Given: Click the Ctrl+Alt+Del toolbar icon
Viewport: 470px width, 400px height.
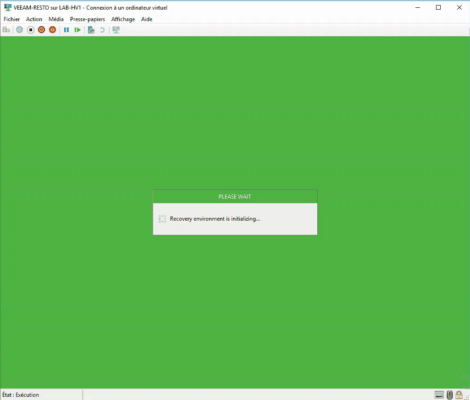Looking at the screenshot, I should [x=6, y=30].
